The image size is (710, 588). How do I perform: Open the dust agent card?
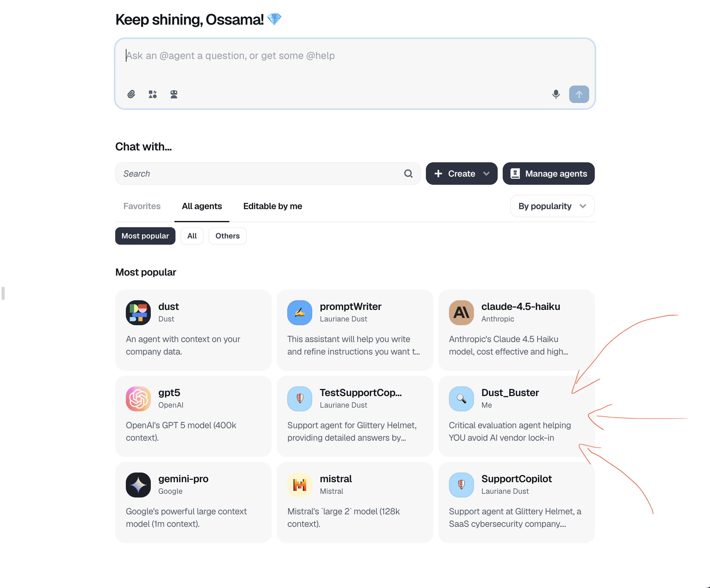click(193, 330)
